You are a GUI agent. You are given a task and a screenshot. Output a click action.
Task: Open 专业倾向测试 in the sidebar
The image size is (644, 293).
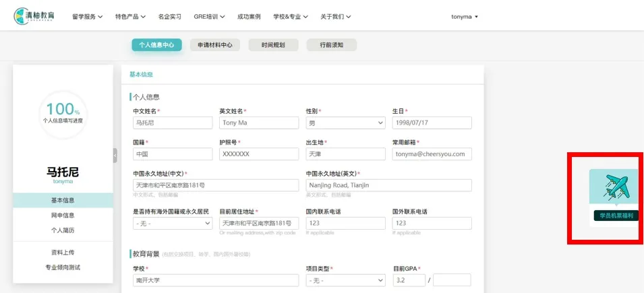pyautogui.click(x=63, y=267)
